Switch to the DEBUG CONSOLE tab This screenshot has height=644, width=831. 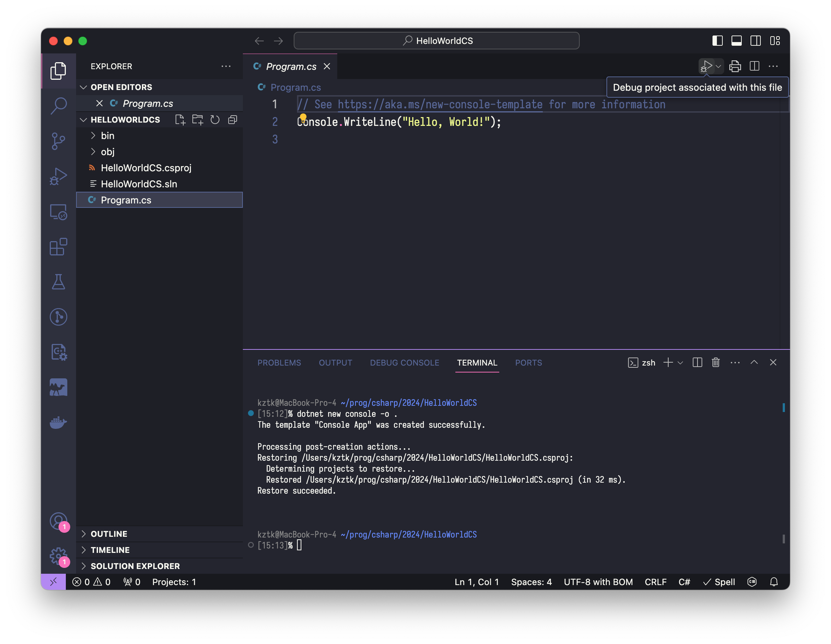point(405,362)
